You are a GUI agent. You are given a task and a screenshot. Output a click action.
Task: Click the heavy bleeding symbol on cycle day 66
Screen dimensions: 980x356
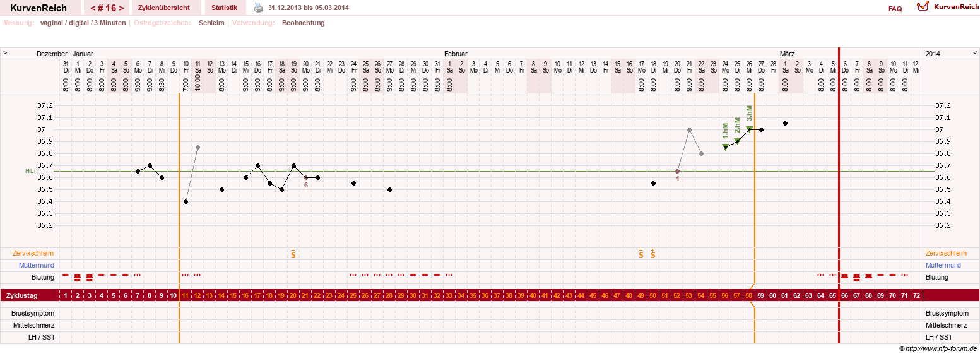point(845,276)
